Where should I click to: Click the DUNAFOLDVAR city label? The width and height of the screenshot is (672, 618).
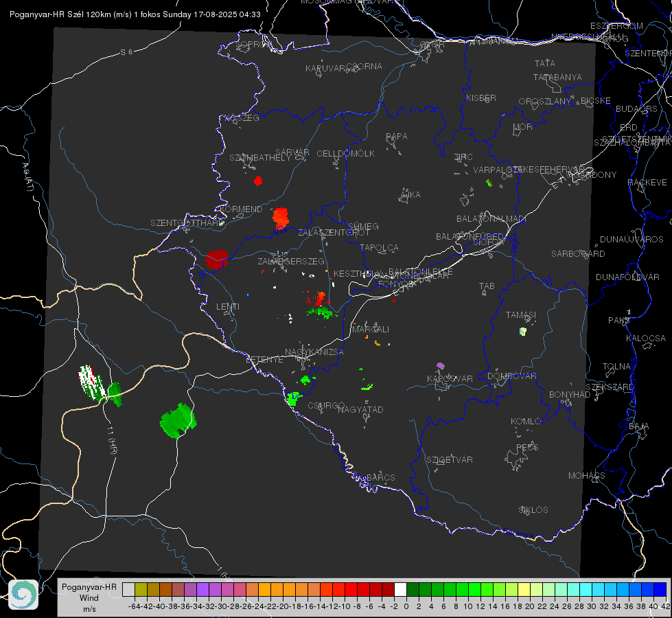pyautogui.click(x=627, y=277)
